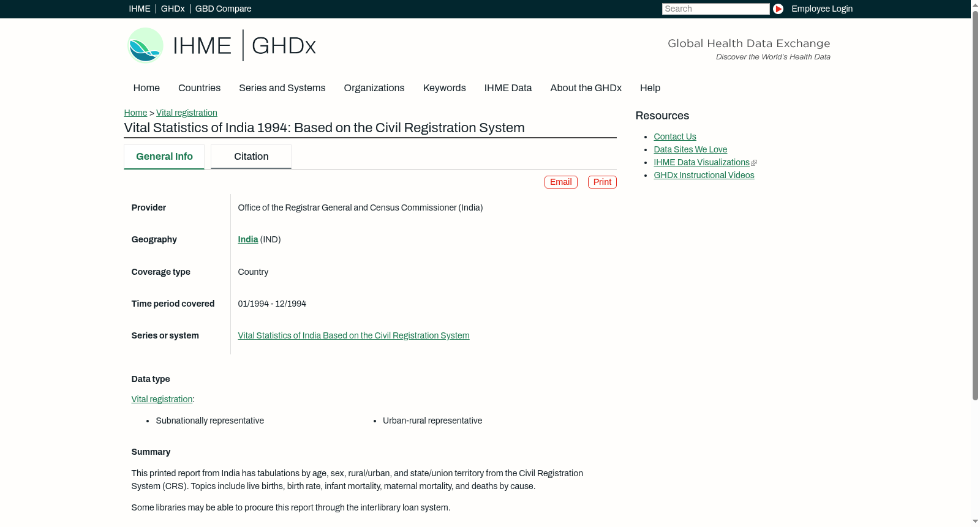Image resolution: width=980 pixels, height=527 pixels.
Task: Select the General Info tab
Action: point(164,157)
